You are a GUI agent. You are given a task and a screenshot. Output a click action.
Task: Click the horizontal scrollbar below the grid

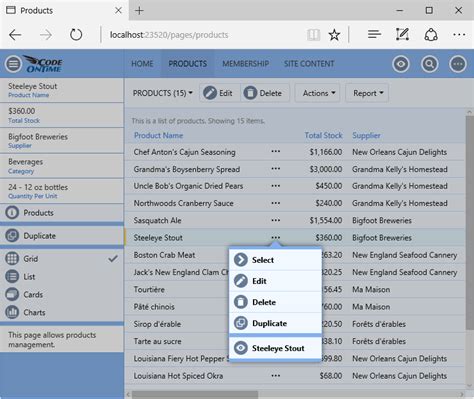[195, 395]
